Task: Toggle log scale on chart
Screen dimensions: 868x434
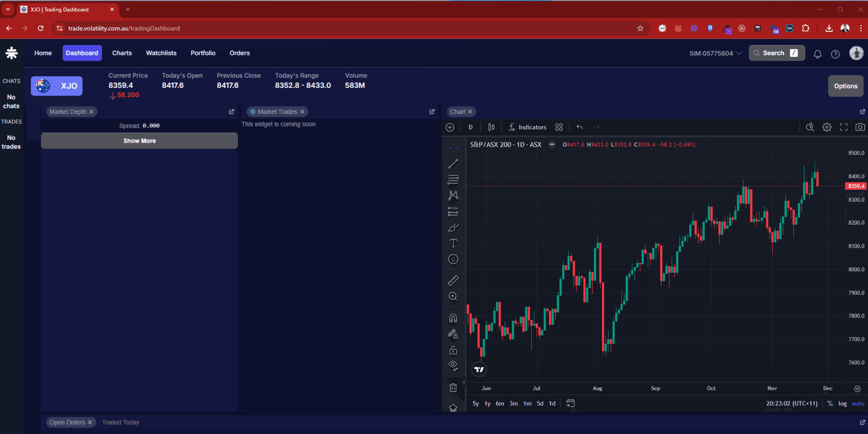Action: (842, 403)
